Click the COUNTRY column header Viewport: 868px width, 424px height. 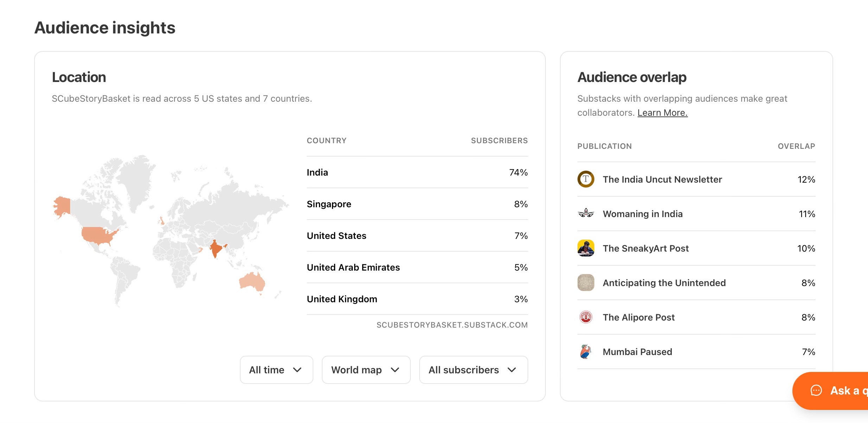coord(327,141)
